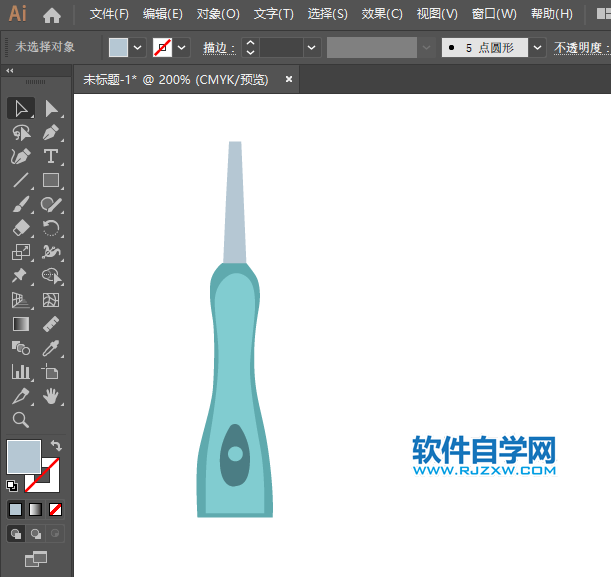Select the Line Segment tool

coord(21,180)
